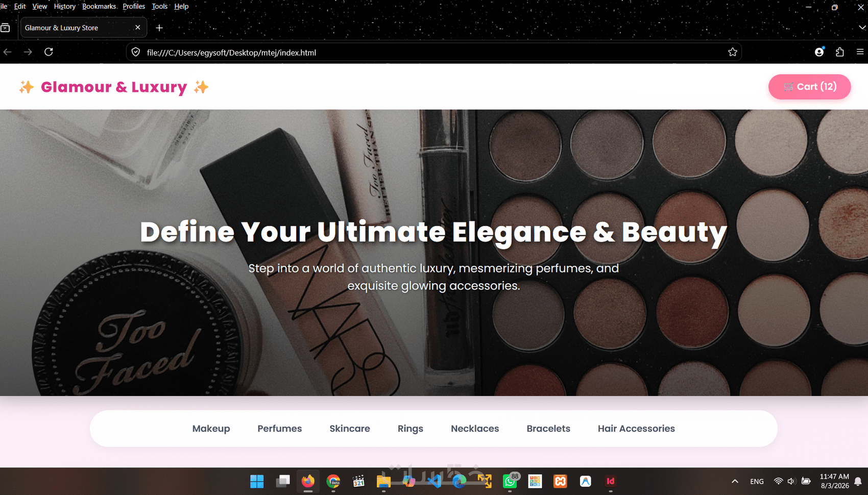
Task: Go forward to the next page
Action: [28, 52]
